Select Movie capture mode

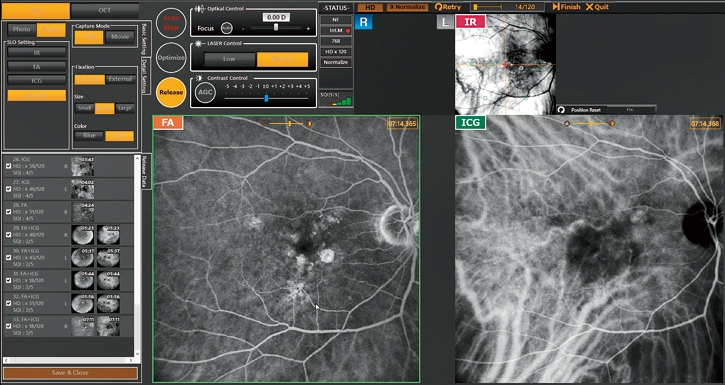(x=120, y=37)
